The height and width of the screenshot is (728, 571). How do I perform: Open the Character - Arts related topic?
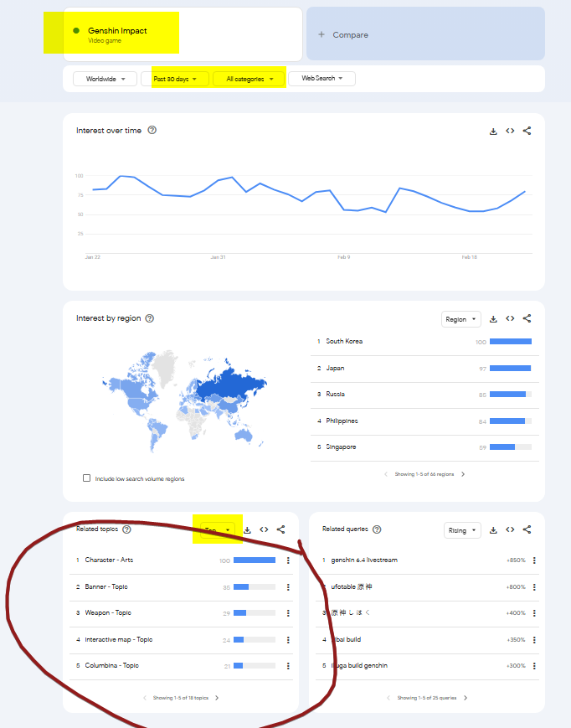click(109, 560)
